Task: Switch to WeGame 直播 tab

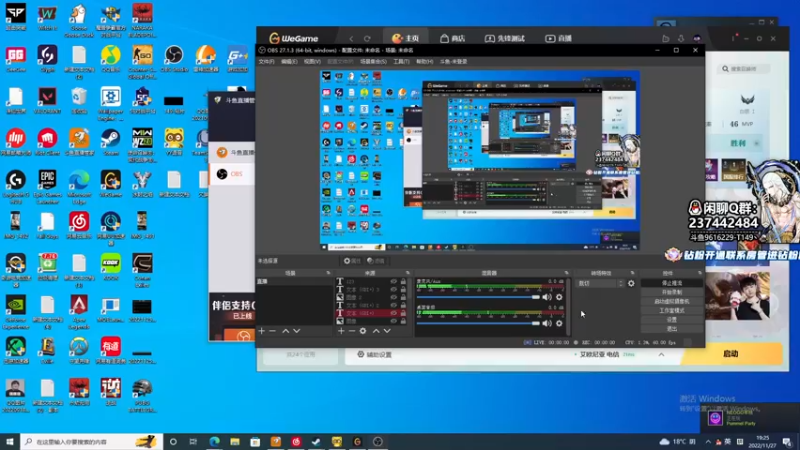Action: tap(558, 38)
